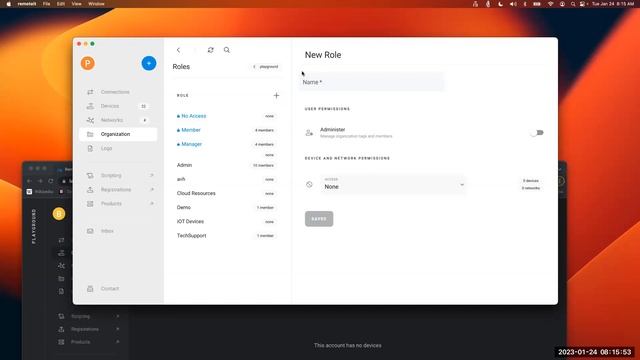Screen dimensions: 640x360
Task: Expand the Scripting external link arrow
Action: pos(152,176)
